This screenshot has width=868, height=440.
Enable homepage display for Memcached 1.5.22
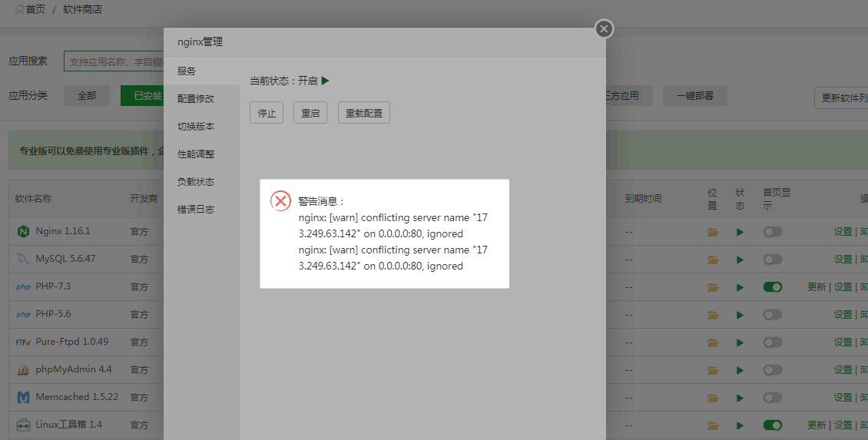click(x=773, y=398)
